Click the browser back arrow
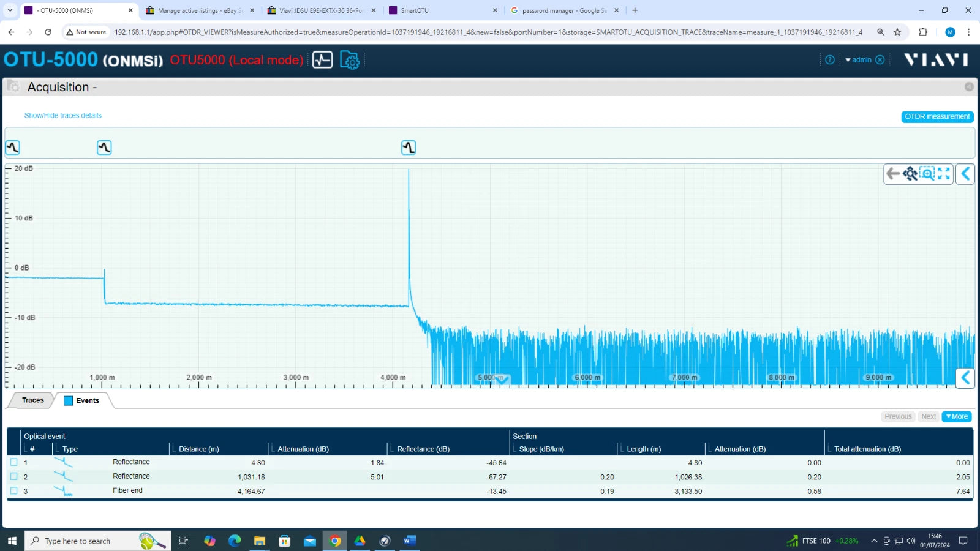The image size is (980, 551). 11,32
